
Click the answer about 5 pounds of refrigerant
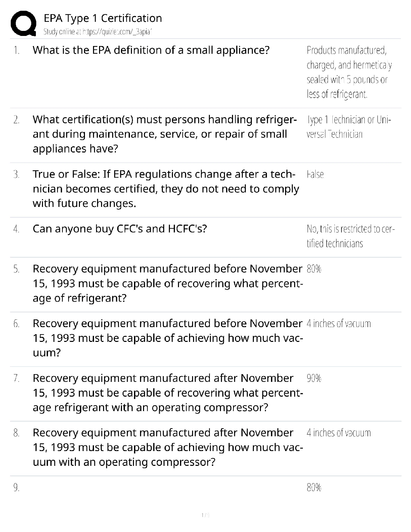point(349,72)
